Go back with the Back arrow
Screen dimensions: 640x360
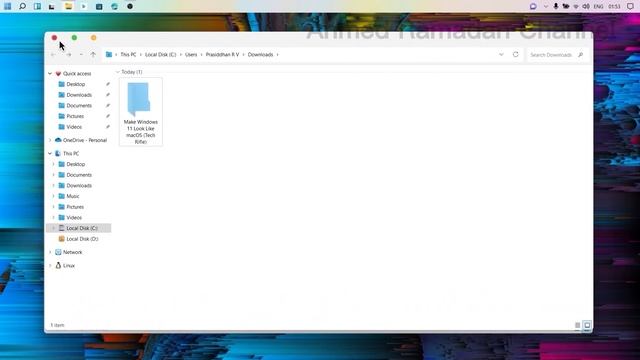(x=53, y=54)
